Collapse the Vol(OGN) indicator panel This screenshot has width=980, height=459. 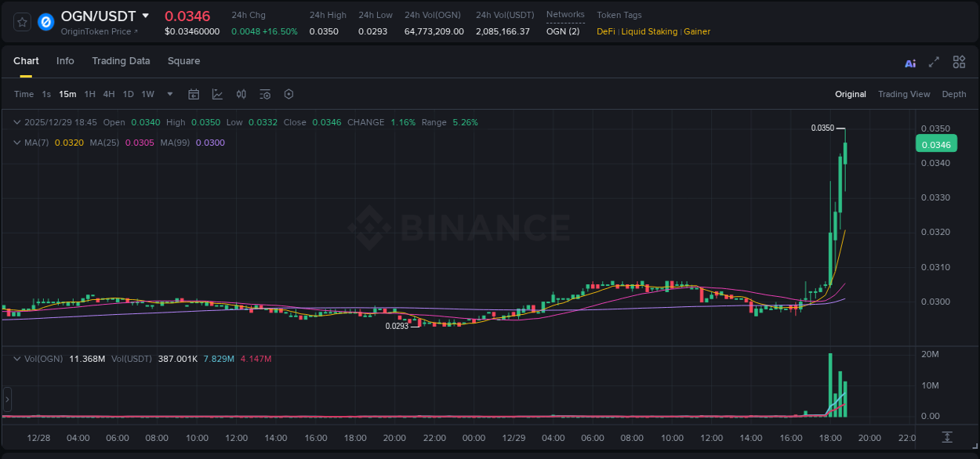(x=16, y=358)
